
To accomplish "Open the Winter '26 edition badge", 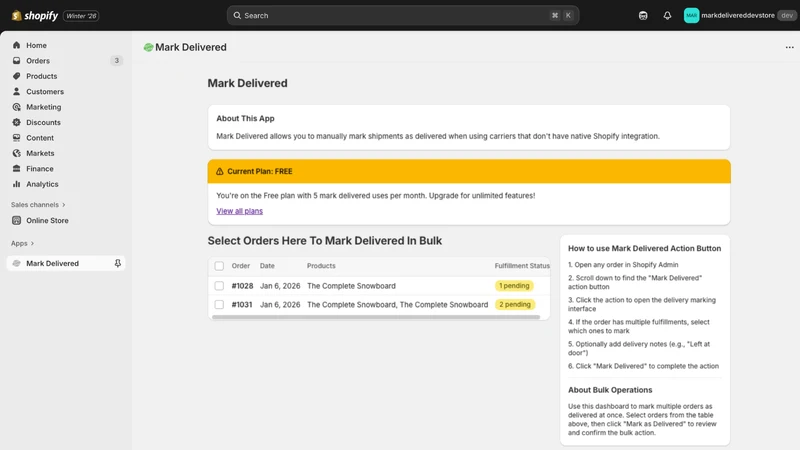I will coord(81,16).
